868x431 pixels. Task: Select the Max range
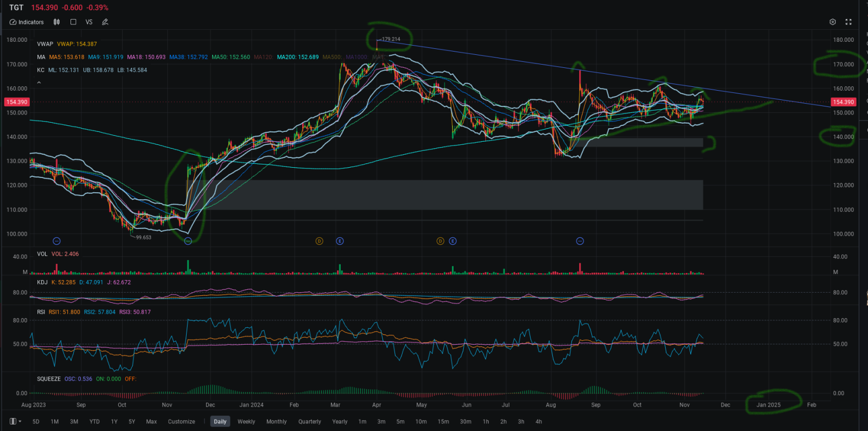[151, 422]
